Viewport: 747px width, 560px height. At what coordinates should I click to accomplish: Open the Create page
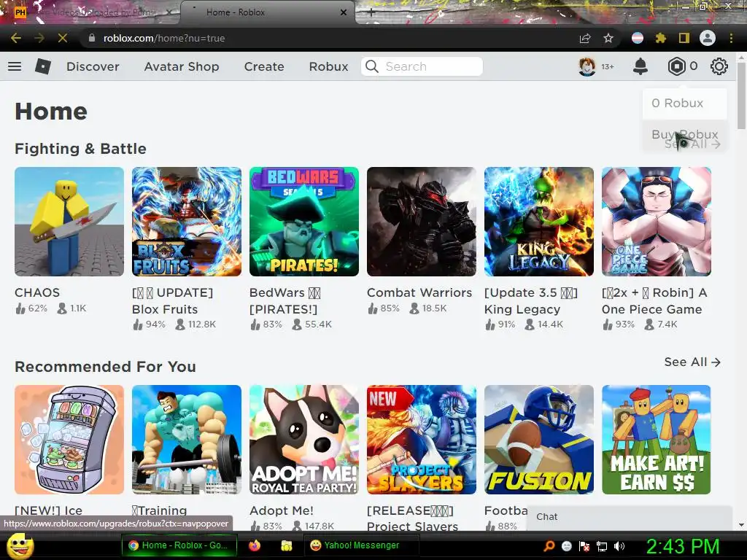click(264, 66)
